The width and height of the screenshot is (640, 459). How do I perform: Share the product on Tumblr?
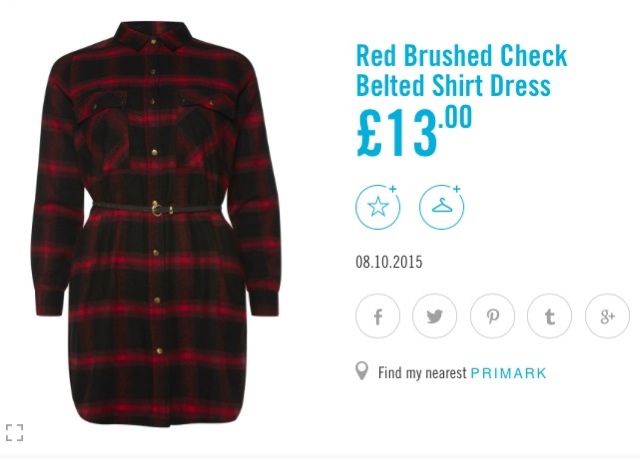pyautogui.click(x=549, y=316)
